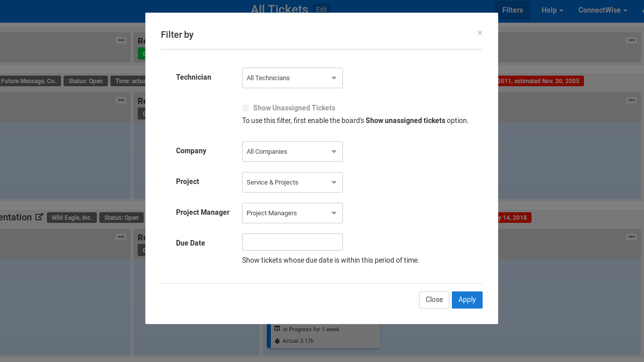Apply the selected filters
This screenshot has height=362, width=644.
[x=467, y=300]
